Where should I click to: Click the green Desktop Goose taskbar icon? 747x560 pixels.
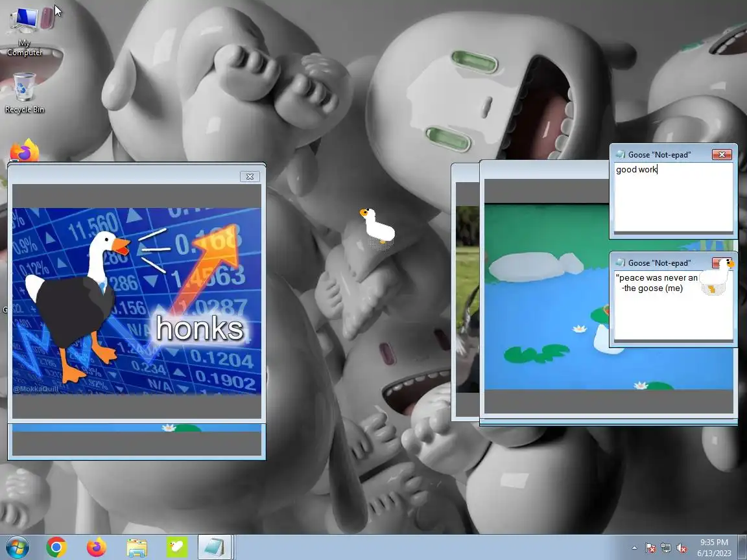pyautogui.click(x=177, y=547)
